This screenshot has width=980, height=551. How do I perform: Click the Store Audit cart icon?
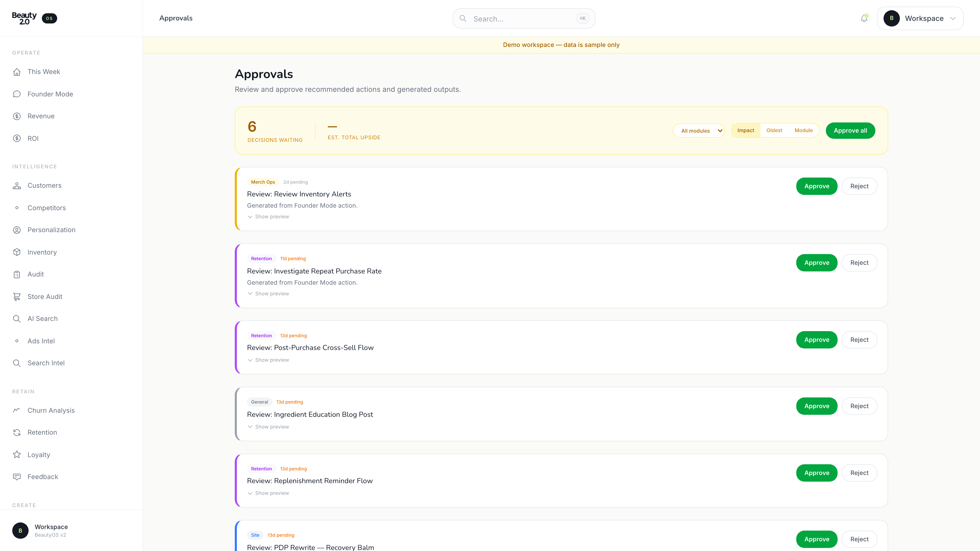point(17,297)
